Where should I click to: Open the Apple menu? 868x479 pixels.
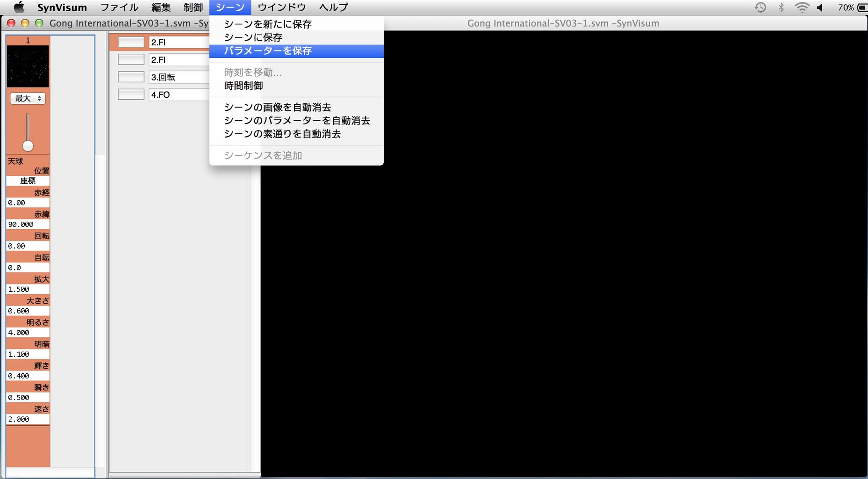pos(19,7)
